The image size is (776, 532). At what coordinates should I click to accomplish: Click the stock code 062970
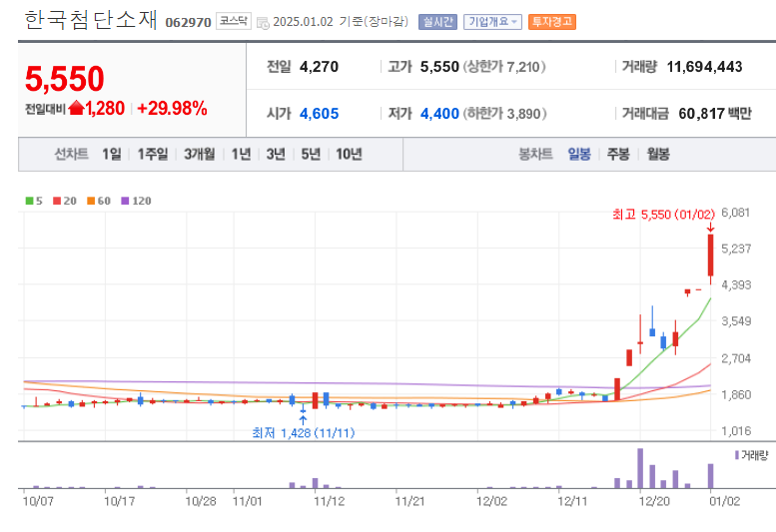pyautogui.click(x=188, y=23)
